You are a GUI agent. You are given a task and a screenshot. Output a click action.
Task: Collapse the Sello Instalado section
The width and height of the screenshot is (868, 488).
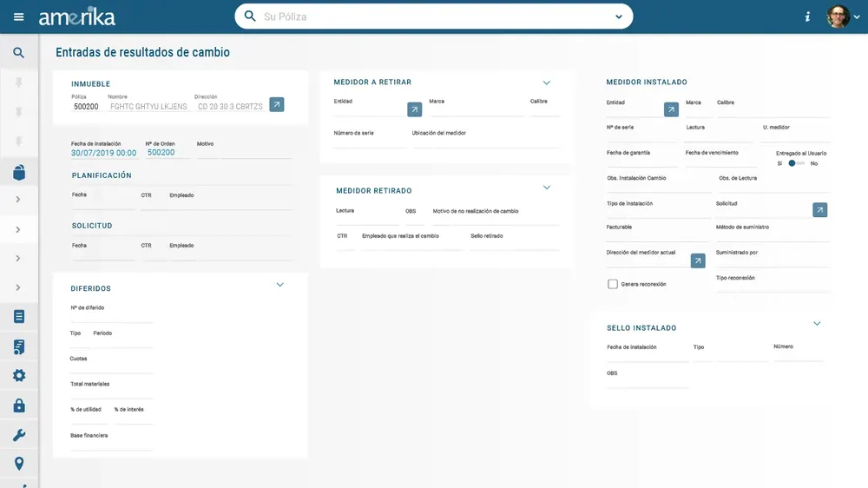(817, 324)
